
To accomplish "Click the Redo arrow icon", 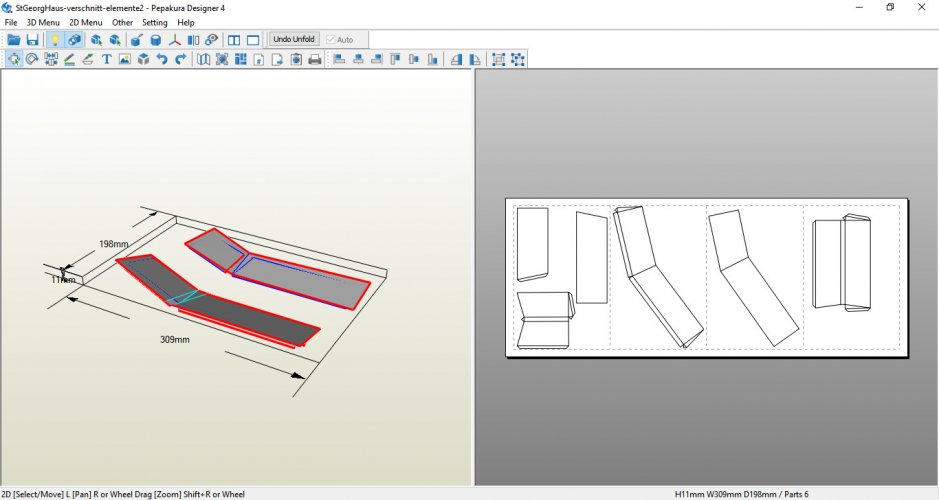I will click(180, 59).
